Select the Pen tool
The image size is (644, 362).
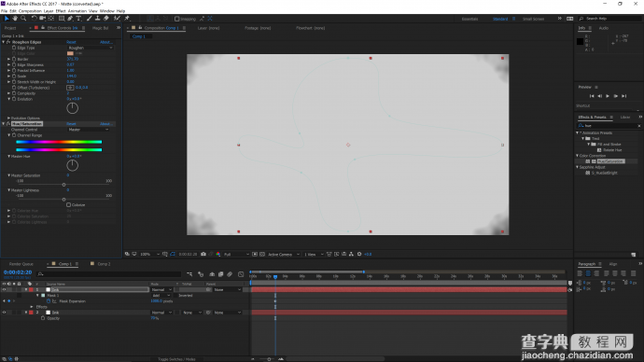pyautogui.click(x=70, y=19)
